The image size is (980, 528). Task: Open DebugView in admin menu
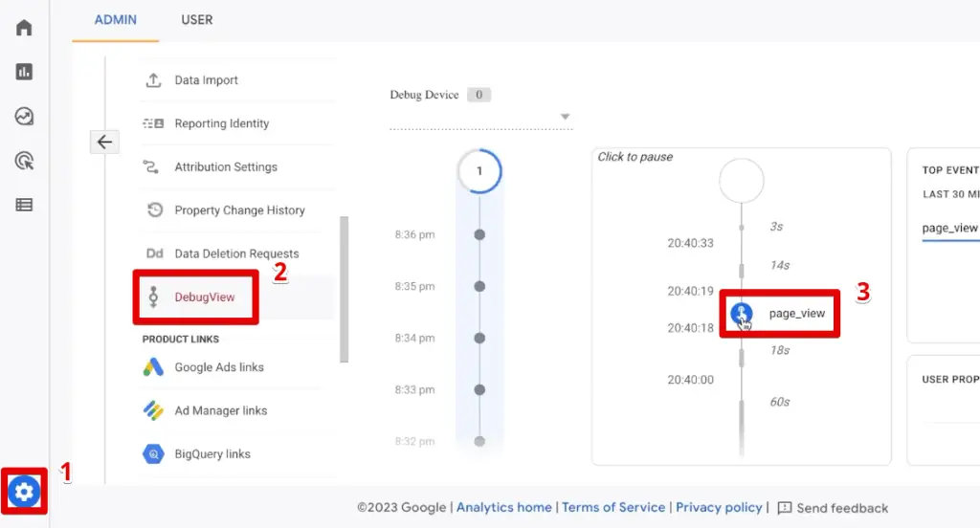204,297
